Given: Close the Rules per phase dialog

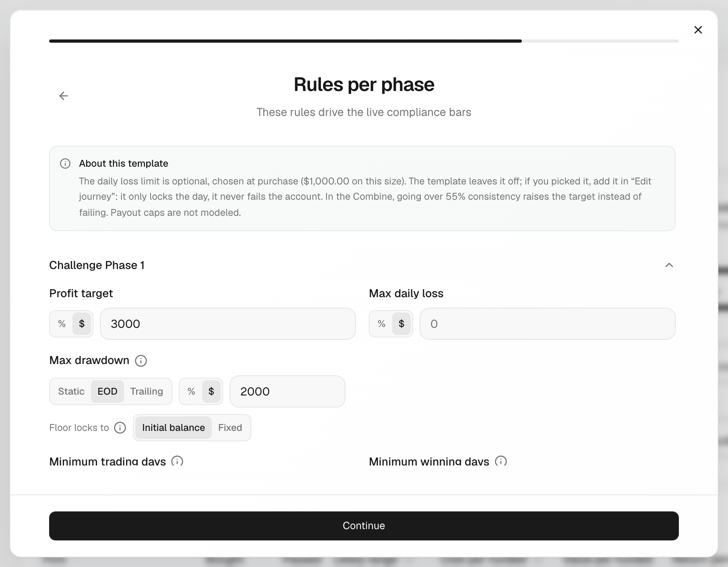Looking at the screenshot, I should point(698,30).
